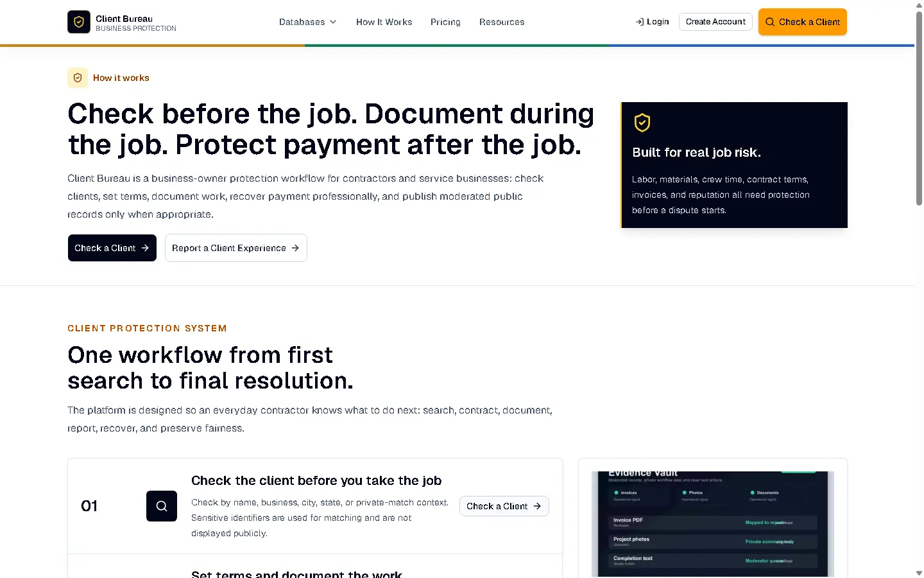Click the shield icon next to How it works

78,78
